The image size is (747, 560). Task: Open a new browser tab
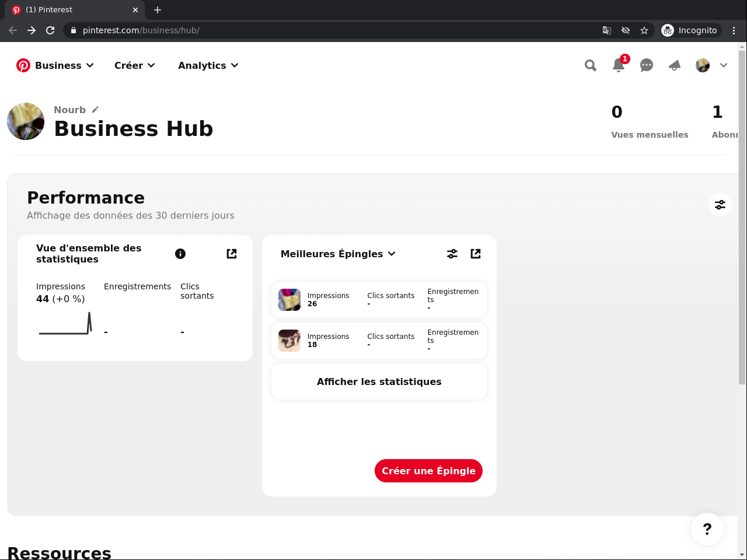pos(158,10)
